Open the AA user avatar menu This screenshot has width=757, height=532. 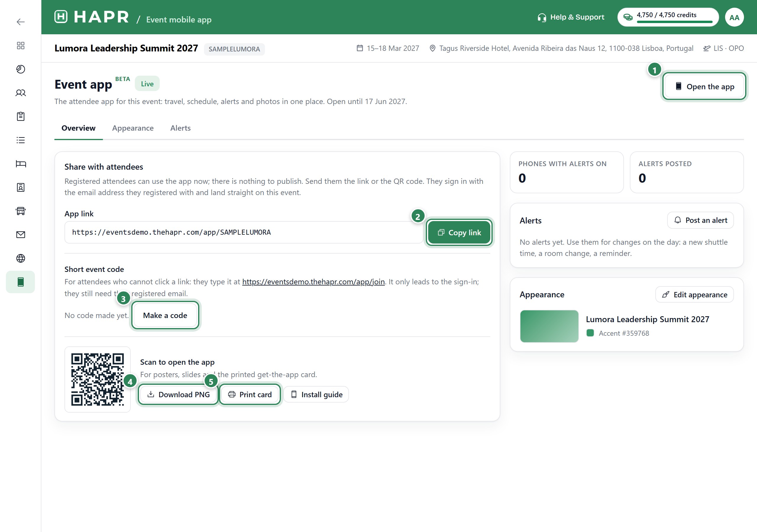coord(734,17)
